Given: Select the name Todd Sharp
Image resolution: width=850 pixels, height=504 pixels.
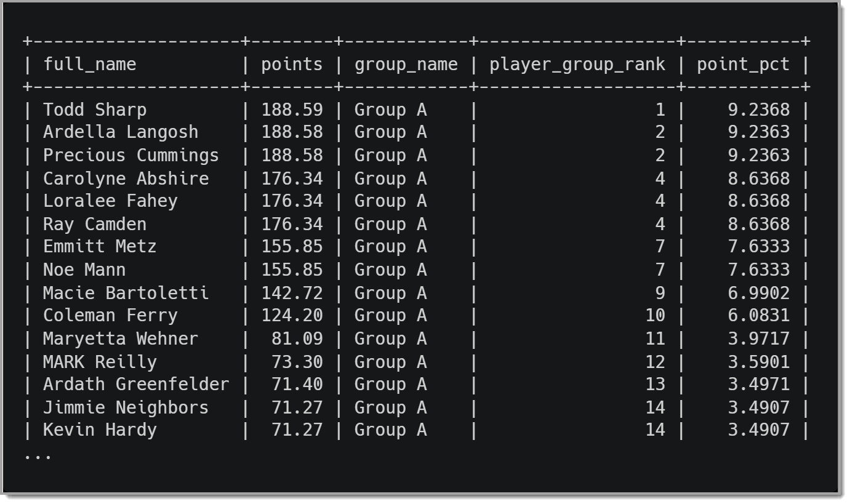Looking at the screenshot, I should 95,110.
